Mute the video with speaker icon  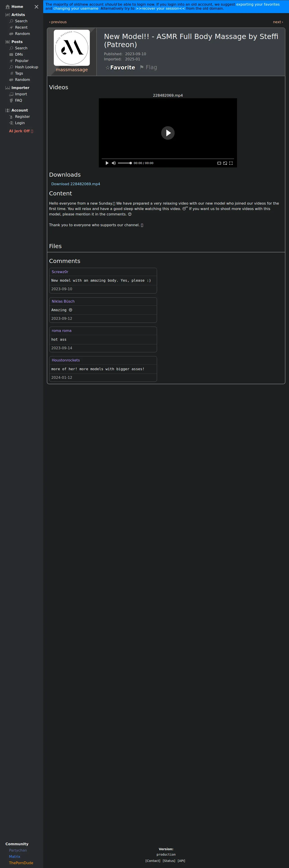pyautogui.click(x=114, y=163)
